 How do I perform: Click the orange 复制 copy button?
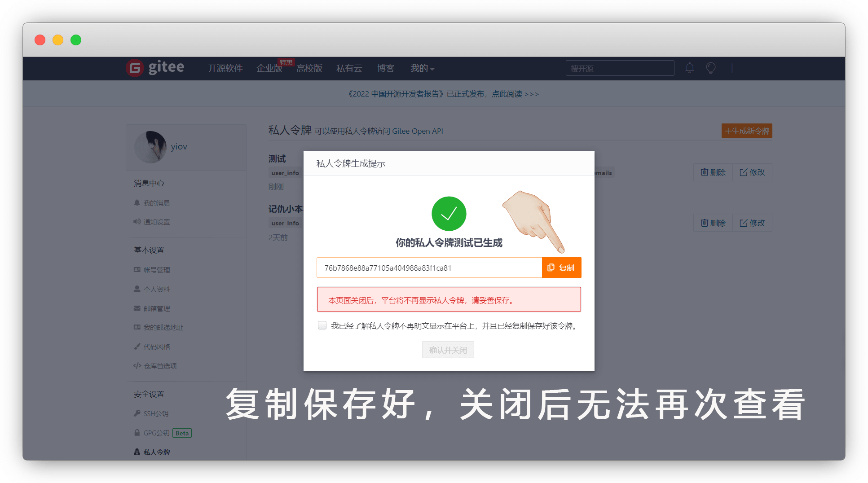(x=561, y=268)
